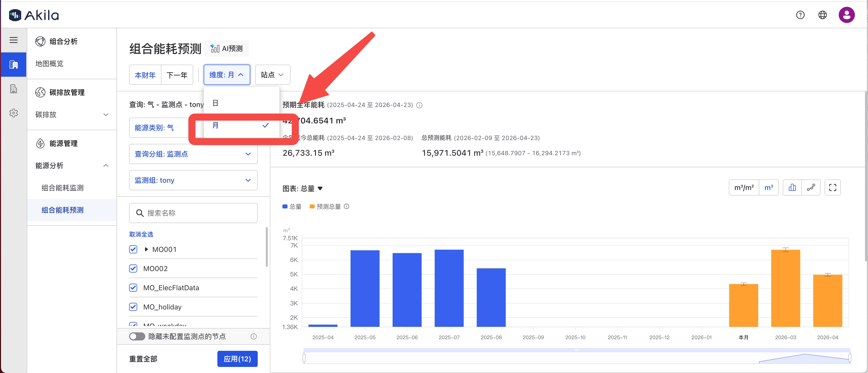Click the globe language icon
Viewport: 868px width, 373px height.
tap(822, 15)
